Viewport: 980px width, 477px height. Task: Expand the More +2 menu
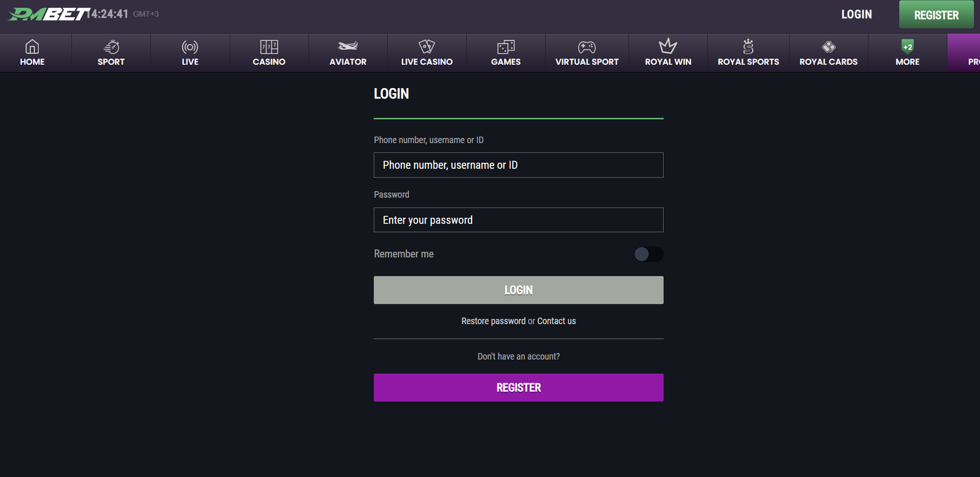pos(907,47)
